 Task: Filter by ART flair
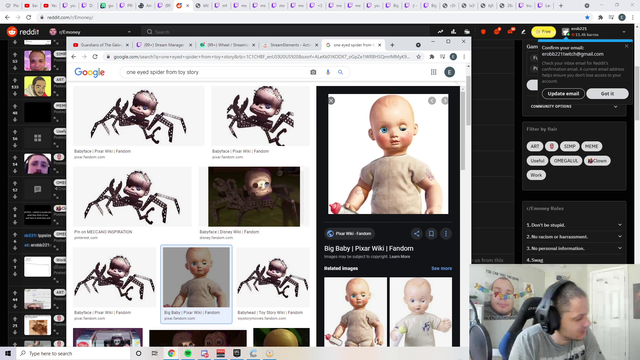pos(535,146)
